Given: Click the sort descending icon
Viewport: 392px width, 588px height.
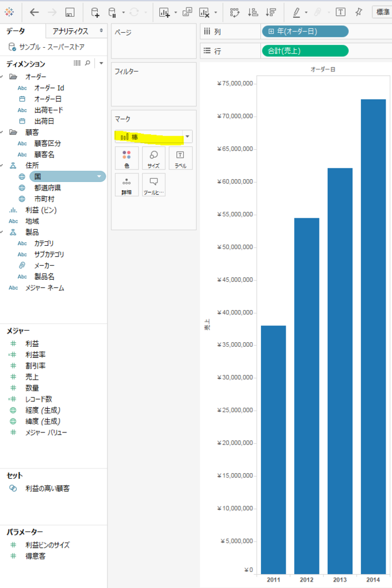Looking at the screenshot, I should point(271,13).
